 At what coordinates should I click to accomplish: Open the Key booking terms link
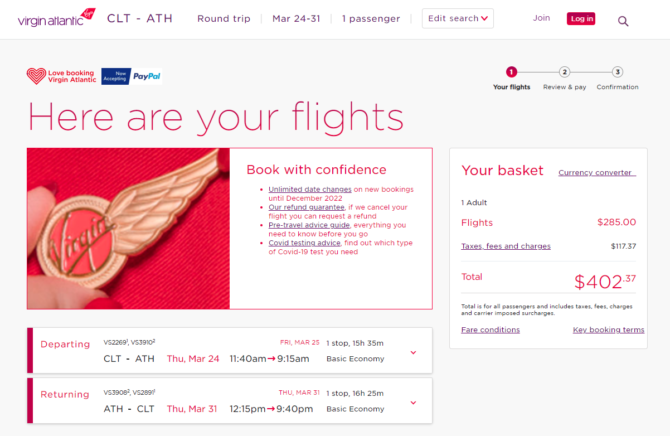pyautogui.click(x=608, y=330)
